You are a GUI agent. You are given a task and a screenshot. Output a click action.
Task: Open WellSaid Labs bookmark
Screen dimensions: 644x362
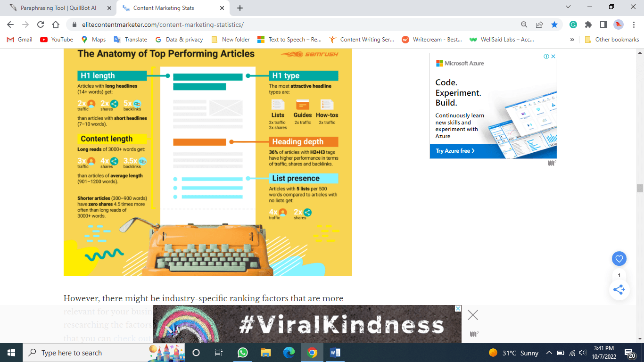click(502, 40)
